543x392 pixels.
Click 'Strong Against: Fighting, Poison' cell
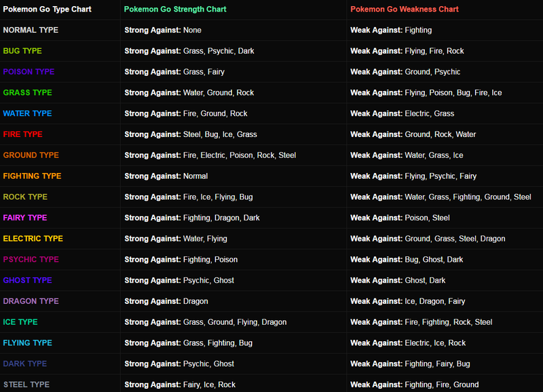click(x=181, y=260)
